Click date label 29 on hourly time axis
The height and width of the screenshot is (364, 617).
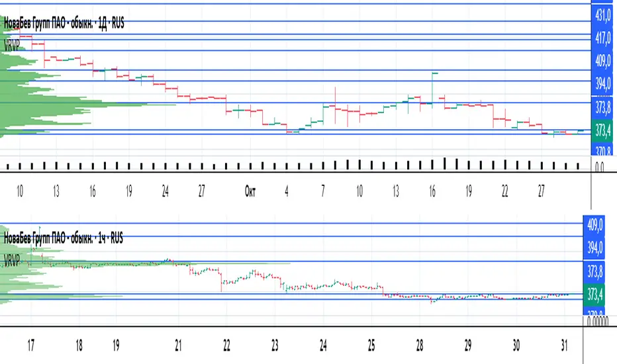(x=468, y=345)
